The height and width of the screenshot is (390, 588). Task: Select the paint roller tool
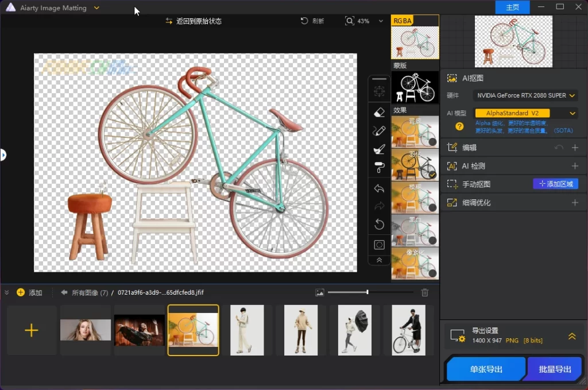pos(379,168)
